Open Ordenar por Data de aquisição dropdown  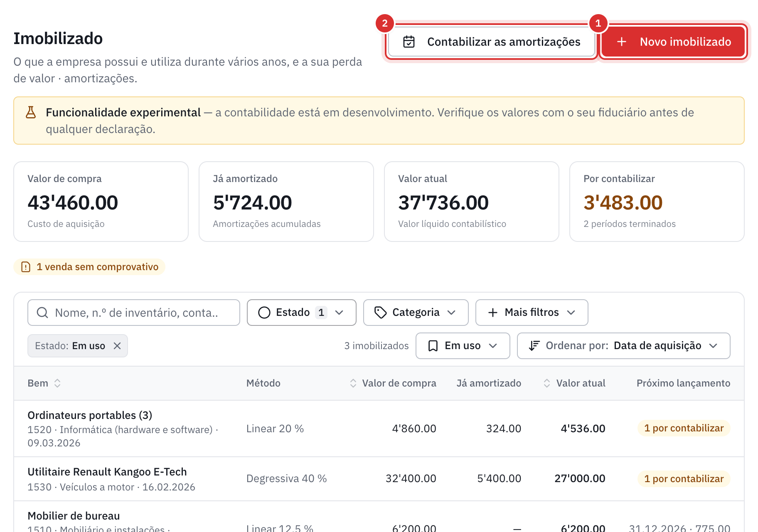623,346
